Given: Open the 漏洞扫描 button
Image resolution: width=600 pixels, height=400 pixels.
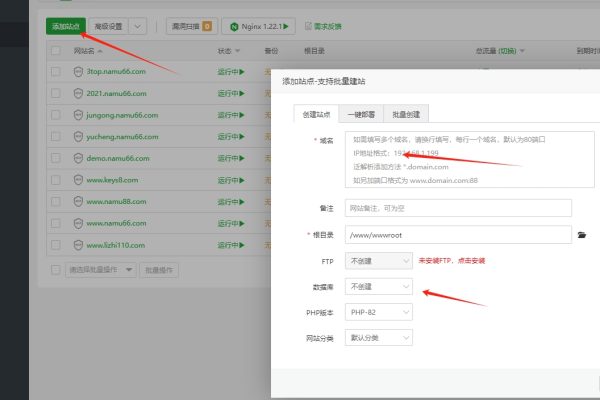Looking at the screenshot, I should [192, 26].
